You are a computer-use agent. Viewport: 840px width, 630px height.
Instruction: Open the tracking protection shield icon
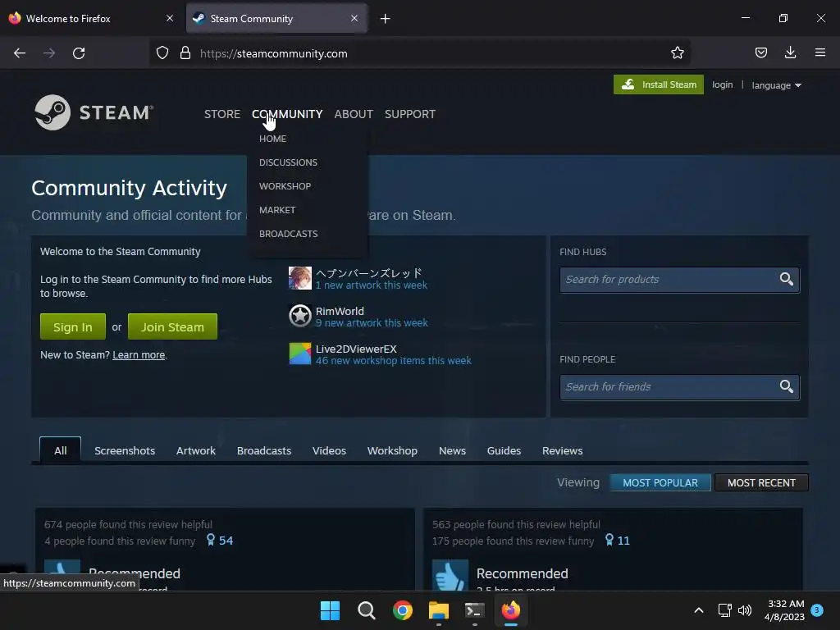coord(162,53)
